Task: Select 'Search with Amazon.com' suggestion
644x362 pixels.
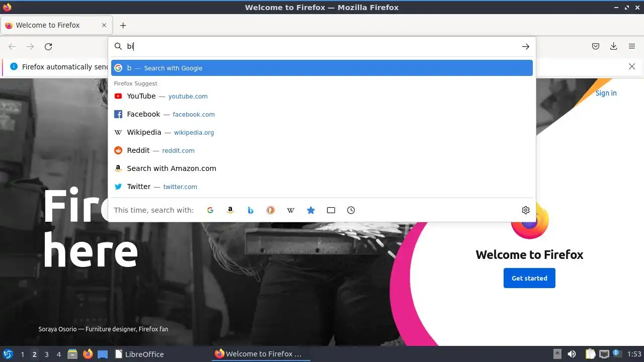Action: (x=322, y=168)
